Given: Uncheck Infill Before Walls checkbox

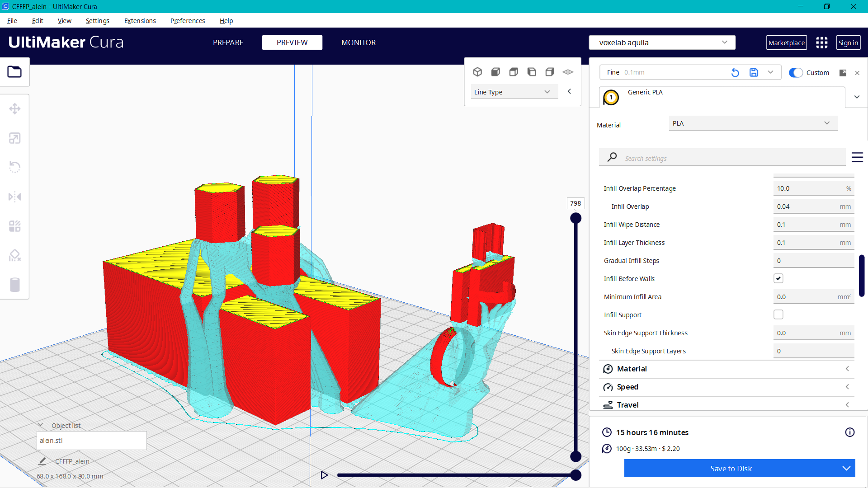Looking at the screenshot, I should 778,278.
